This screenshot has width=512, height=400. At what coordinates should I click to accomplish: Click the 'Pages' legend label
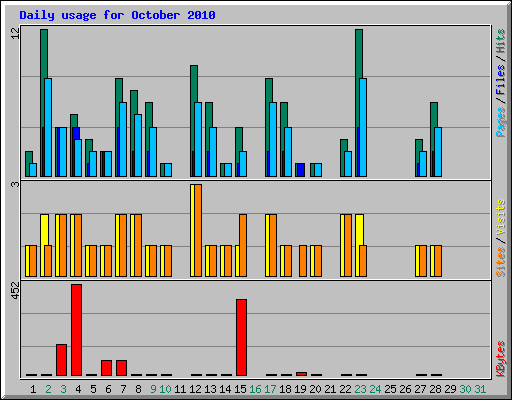pyautogui.click(x=500, y=122)
